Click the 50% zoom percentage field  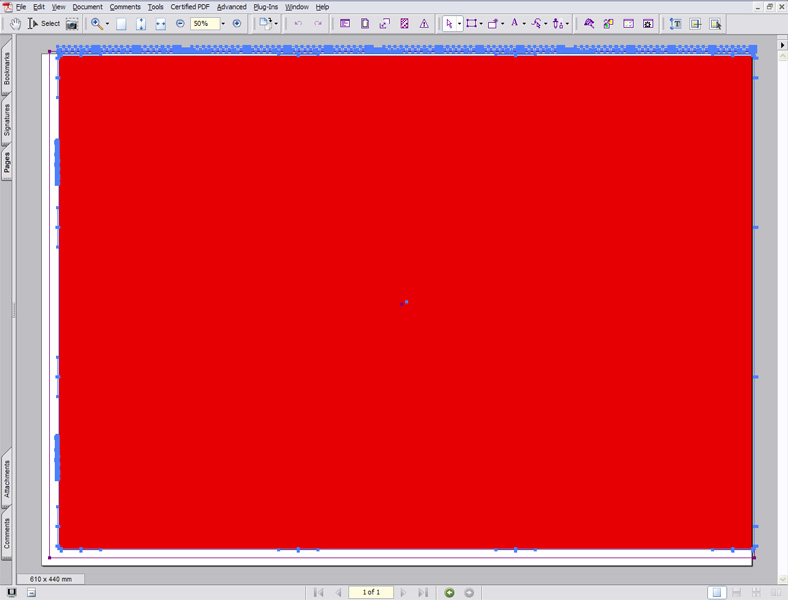click(205, 24)
